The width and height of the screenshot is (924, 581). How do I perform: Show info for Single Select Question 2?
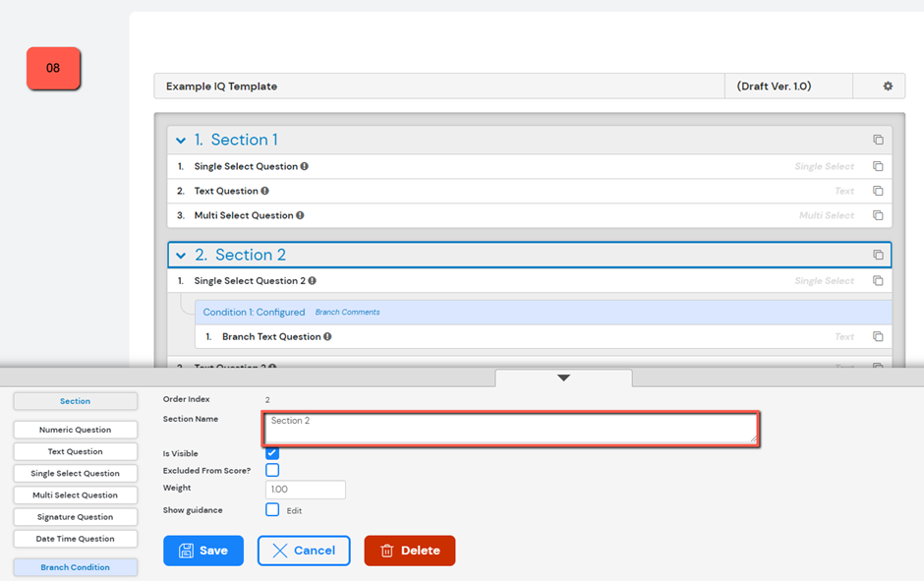click(x=312, y=281)
